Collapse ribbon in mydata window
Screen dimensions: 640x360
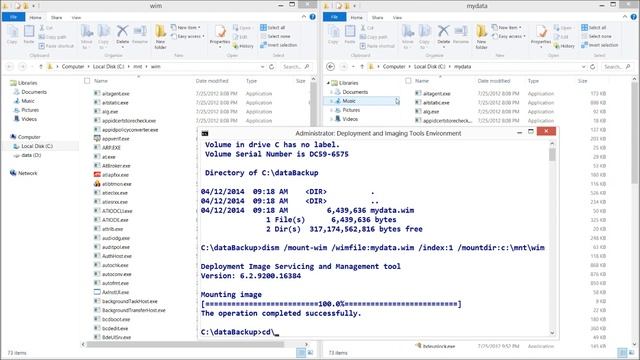point(625,17)
